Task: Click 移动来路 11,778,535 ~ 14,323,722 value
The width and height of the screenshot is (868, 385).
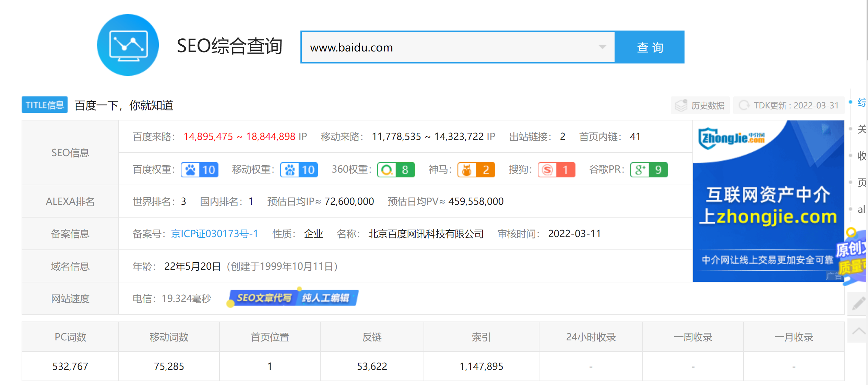Action: click(428, 137)
